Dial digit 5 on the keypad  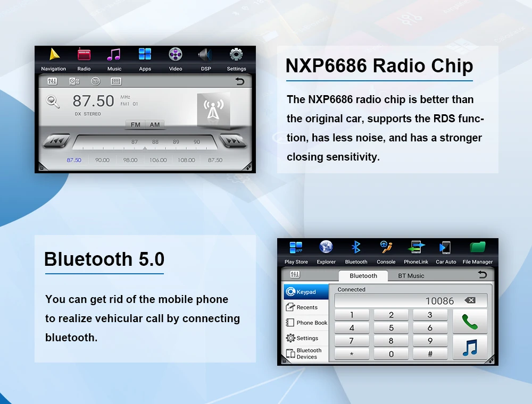pos(391,328)
